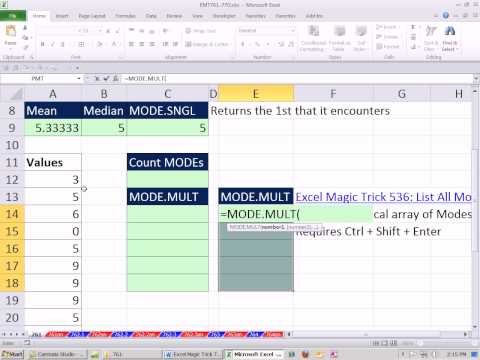
Task: Click Align Text Left icon
Action: click(131, 44)
